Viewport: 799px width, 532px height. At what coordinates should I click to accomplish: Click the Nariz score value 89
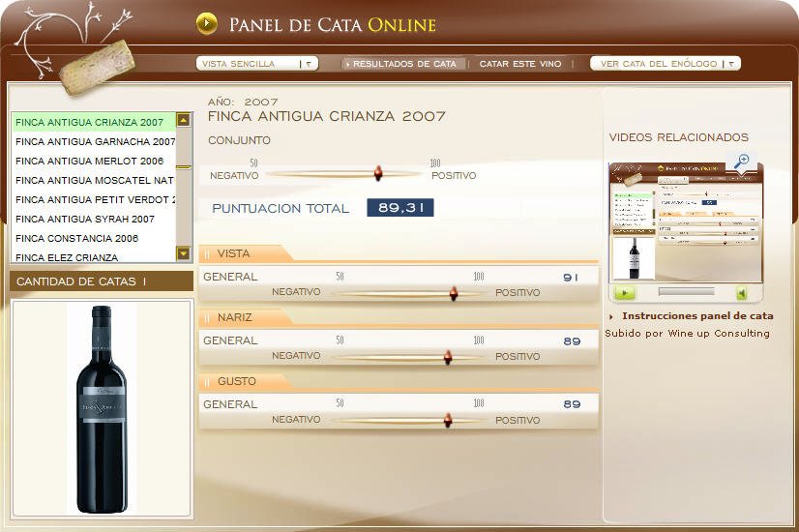(572, 341)
